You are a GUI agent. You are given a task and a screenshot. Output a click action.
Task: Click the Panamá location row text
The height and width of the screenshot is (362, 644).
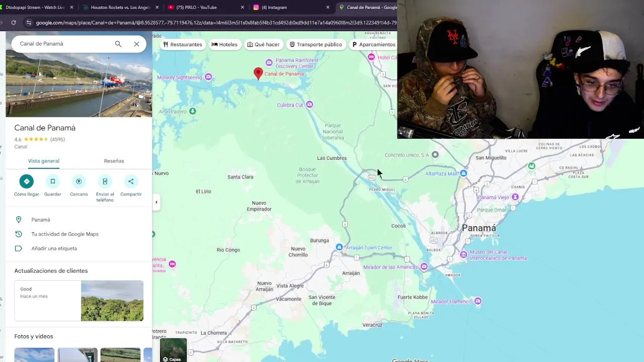(41, 220)
